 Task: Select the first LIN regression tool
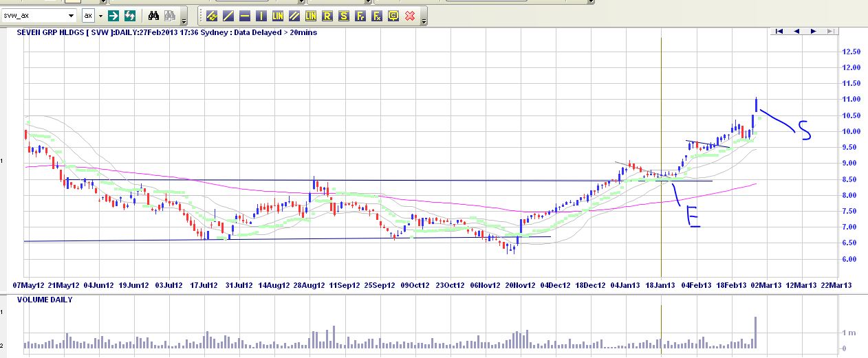point(278,15)
